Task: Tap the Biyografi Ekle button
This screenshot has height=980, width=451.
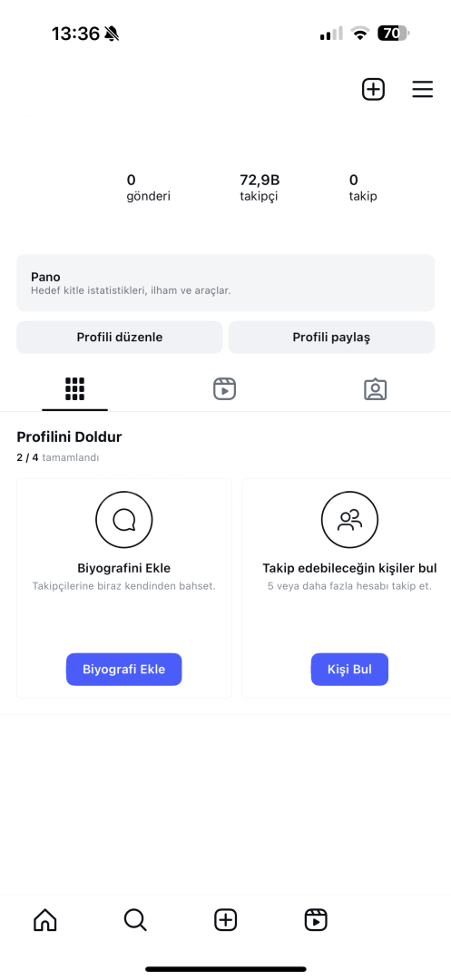Action: pos(123,670)
